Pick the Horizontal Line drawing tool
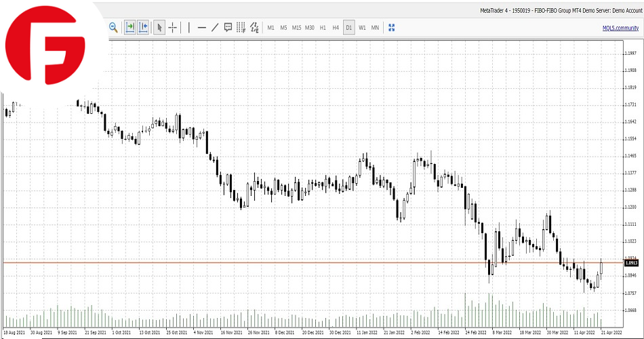 (x=201, y=28)
